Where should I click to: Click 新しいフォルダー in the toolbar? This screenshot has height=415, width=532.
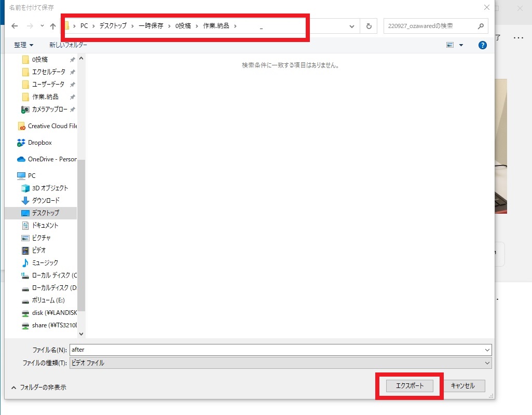[x=68, y=45]
